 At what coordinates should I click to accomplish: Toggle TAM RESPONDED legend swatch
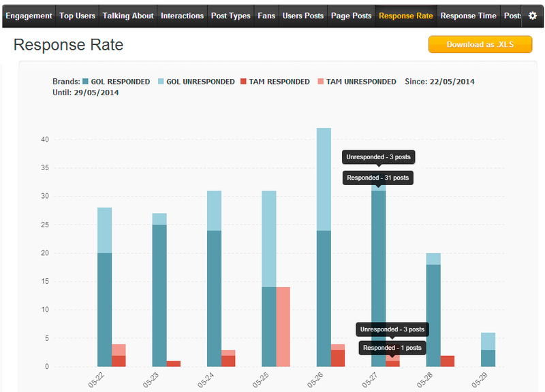point(244,82)
